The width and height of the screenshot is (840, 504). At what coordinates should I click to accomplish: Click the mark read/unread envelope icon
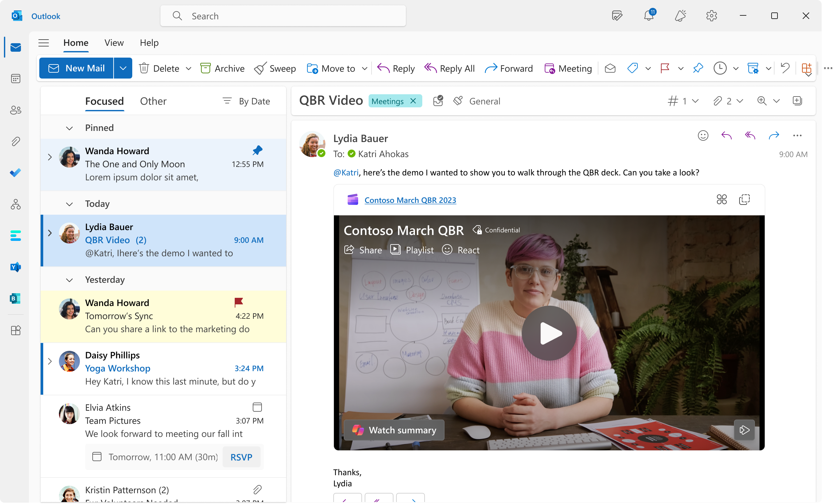(610, 68)
